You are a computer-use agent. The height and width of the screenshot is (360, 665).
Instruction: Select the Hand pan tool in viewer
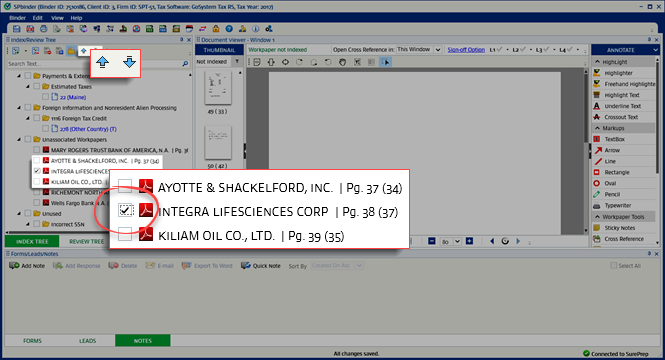click(343, 62)
